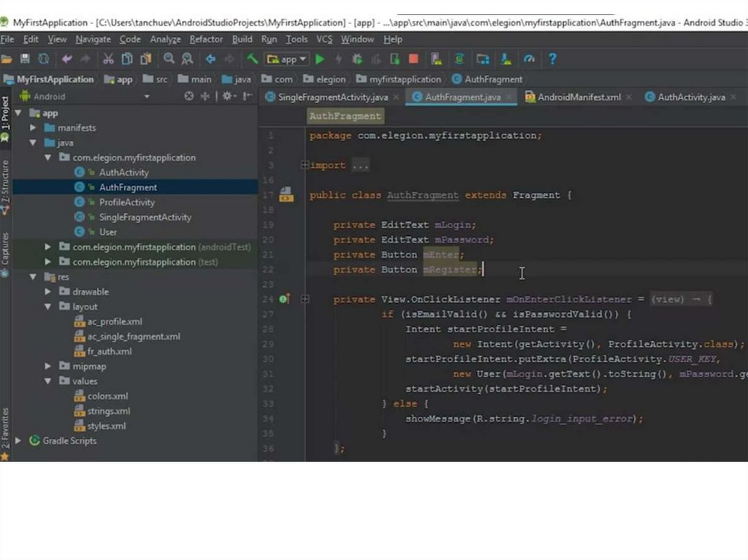
Task: Click the Debug app bug icon
Action: [x=357, y=59]
